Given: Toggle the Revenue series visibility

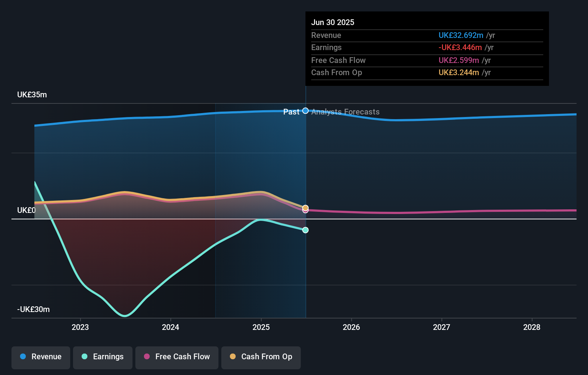Looking at the screenshot, I should (40, 357).
